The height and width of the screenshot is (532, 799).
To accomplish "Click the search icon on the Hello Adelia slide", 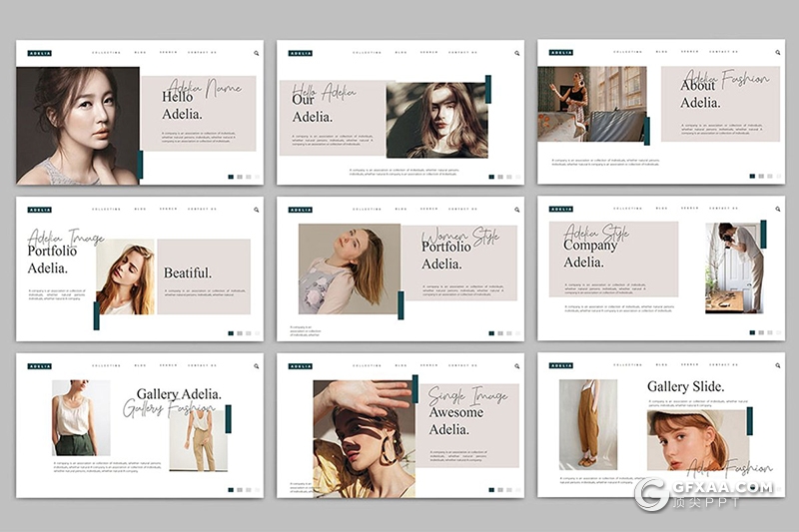I will tap(256, 53).
